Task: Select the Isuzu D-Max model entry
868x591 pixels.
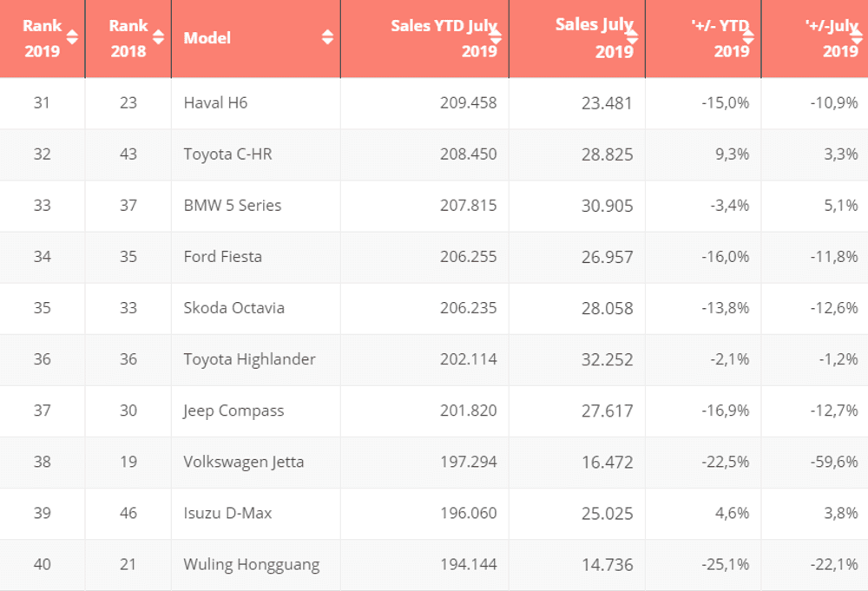Action: pos(227,513)
